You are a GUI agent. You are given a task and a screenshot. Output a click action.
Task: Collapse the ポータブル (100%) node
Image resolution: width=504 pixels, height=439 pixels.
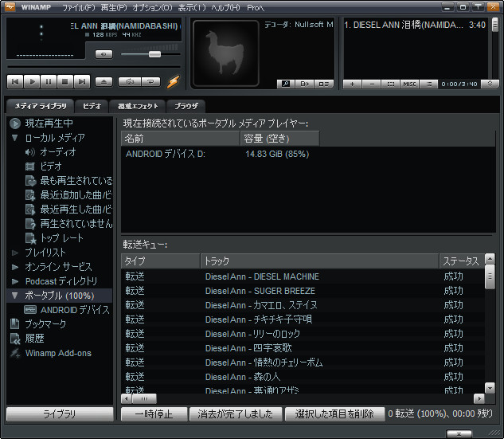tap(15, 296)
